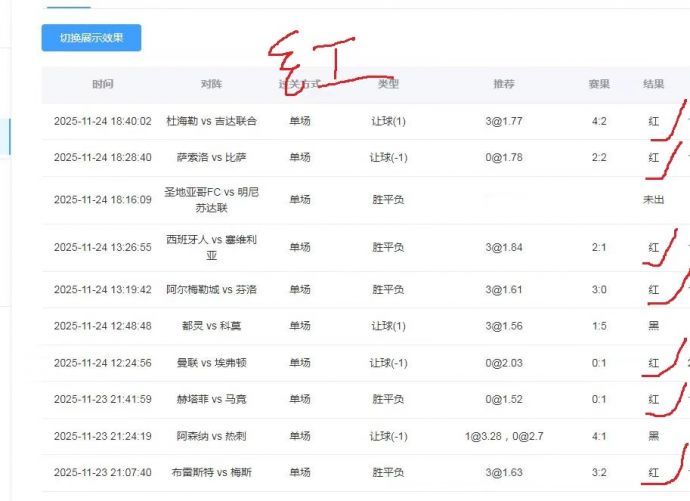Select the 西班牙人 vs 塞维利亚 match
This screenshot has height=501, width=690.
(211, 247)
